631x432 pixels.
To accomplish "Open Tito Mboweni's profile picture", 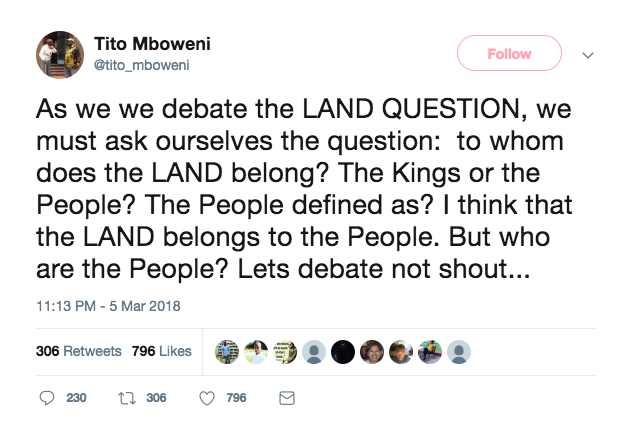I will (x=59, y=54).
